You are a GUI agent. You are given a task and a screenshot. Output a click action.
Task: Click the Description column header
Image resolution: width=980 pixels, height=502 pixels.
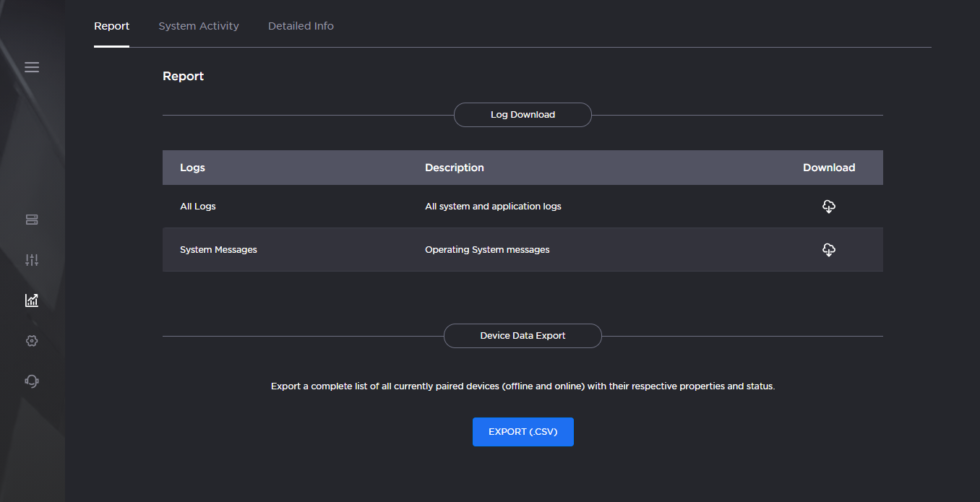(x=454, y=167)
